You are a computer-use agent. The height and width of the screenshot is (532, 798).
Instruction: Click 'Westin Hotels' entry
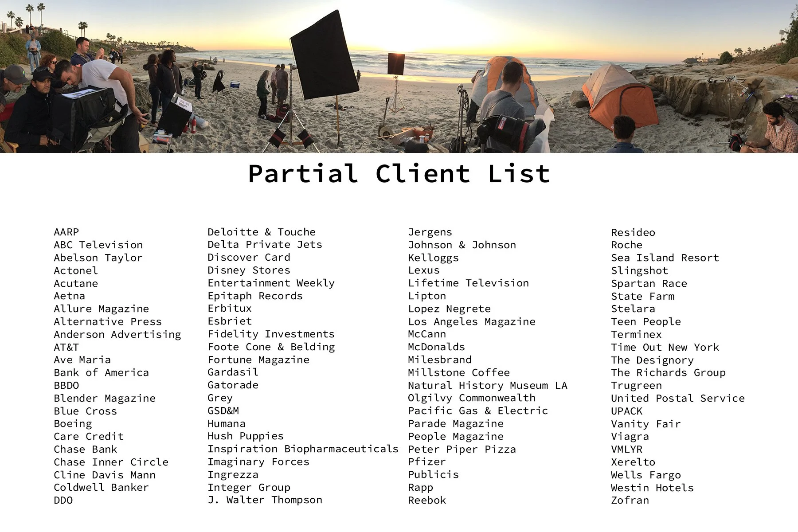(652, 488)
